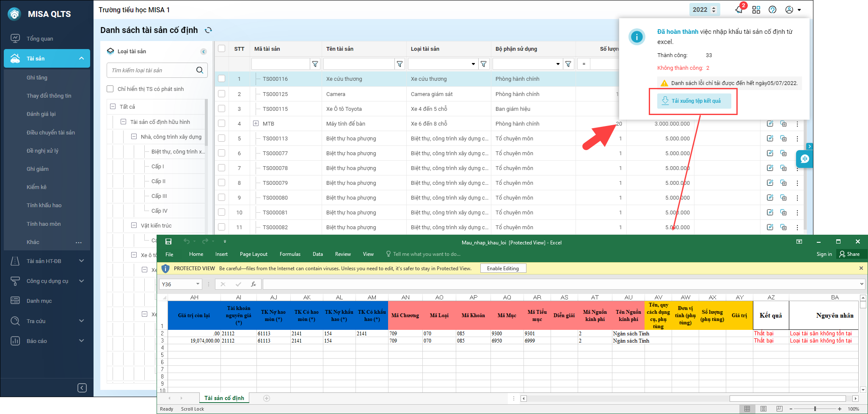Click Enable Editing in Protected View bar
868x414 pixels.
503,269
